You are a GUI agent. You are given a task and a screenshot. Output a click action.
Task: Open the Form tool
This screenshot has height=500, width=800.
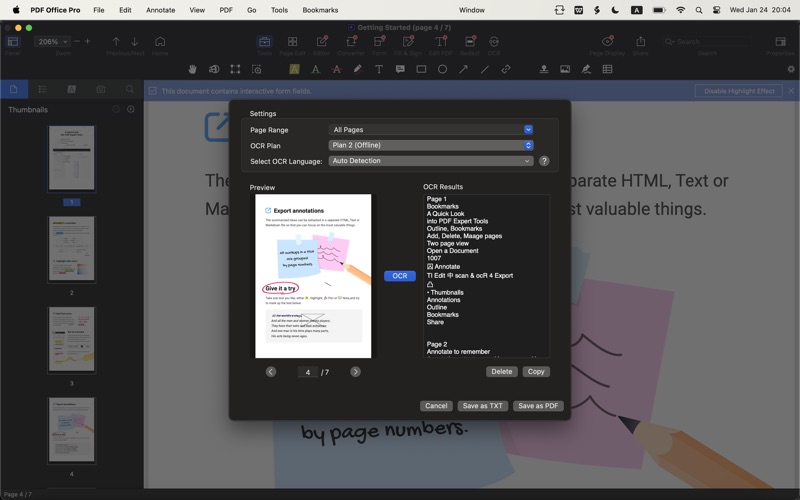(x=379, y=42)
